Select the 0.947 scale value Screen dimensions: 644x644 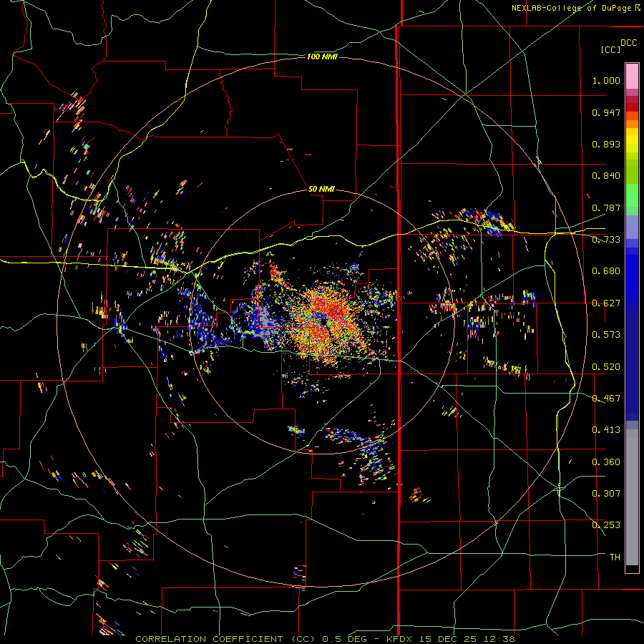[x=606, y=112]
